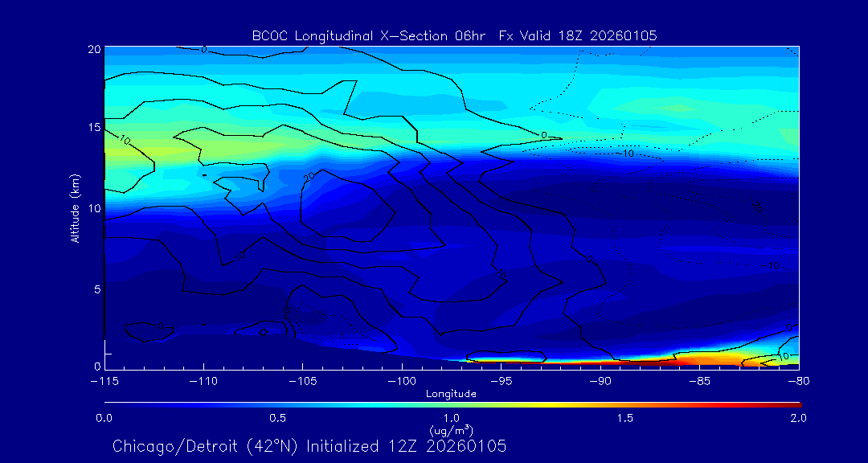Click the 1.5 value on color scale
This screenshot has height=463, width=868.
624,418
